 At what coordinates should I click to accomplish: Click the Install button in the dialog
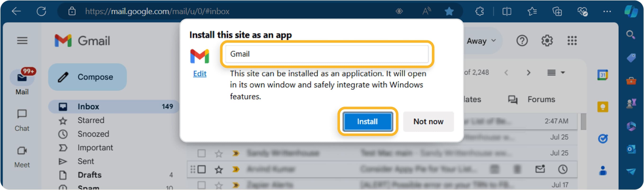(367, 122)
